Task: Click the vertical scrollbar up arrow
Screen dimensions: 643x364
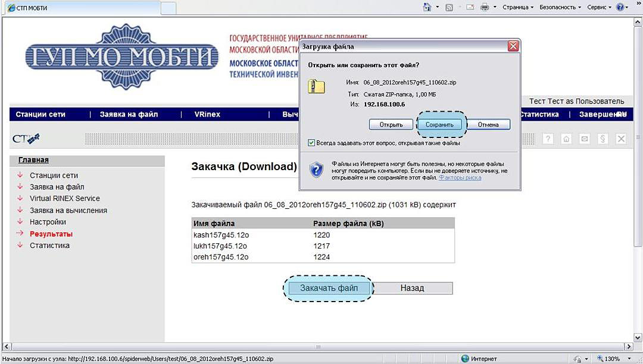Action: click(x=638, y=22)
